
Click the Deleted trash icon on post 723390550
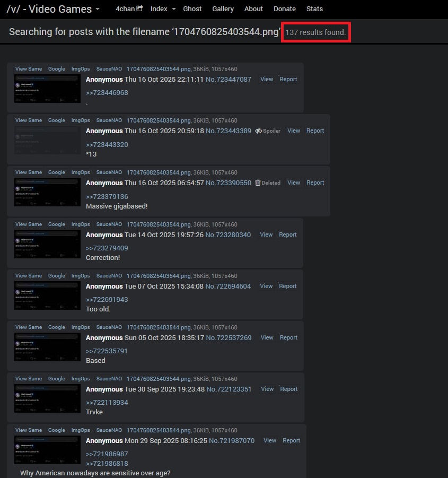pyautogui.click(x=258, y=182)
